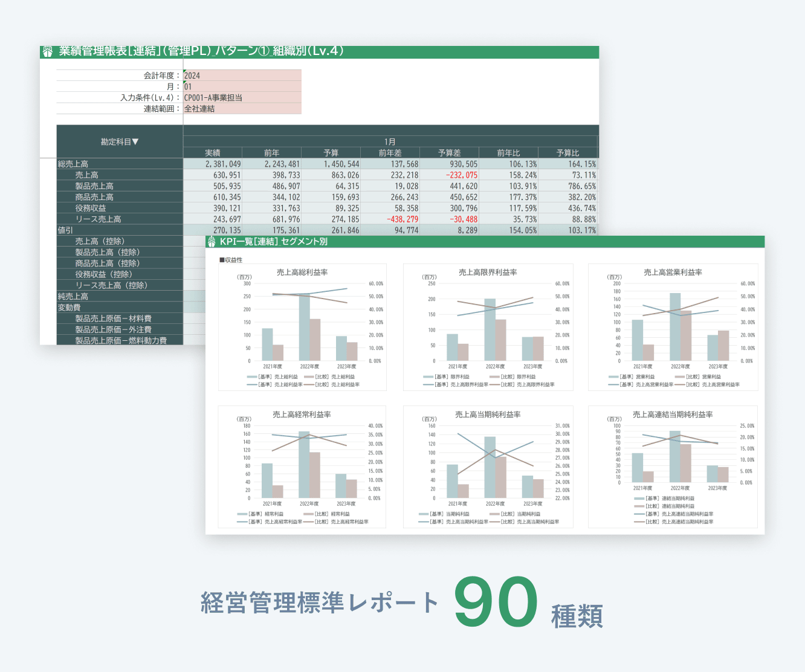Viewport: 805px width, 672px height.
Task: Click the ■収益性 section heading
Action: coord(231,260)
